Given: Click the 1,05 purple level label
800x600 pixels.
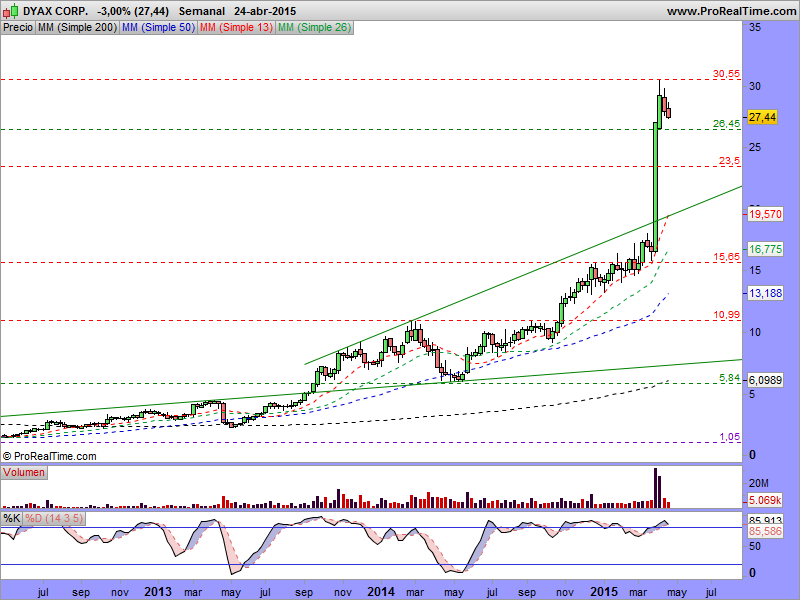Looking at the screenshot, I should 730,437.
